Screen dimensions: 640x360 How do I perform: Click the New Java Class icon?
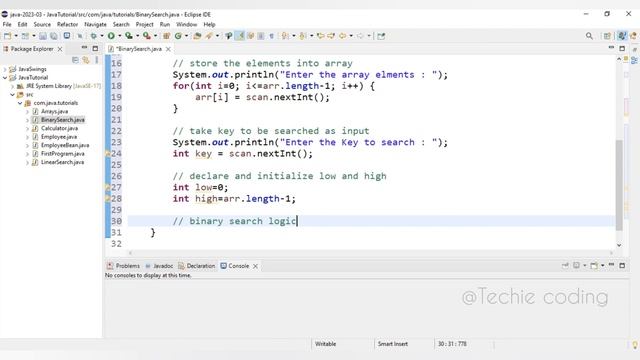178,36
